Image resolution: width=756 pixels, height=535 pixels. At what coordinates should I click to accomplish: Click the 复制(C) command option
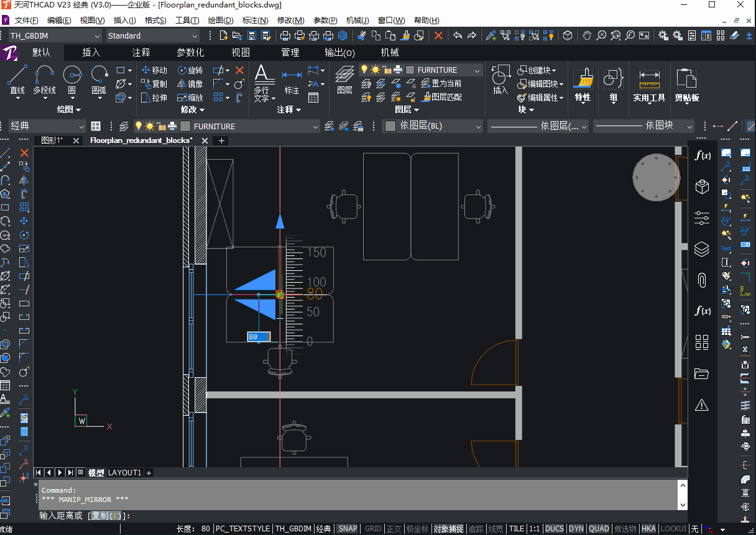pyautogui.click(x=106, y=516)
